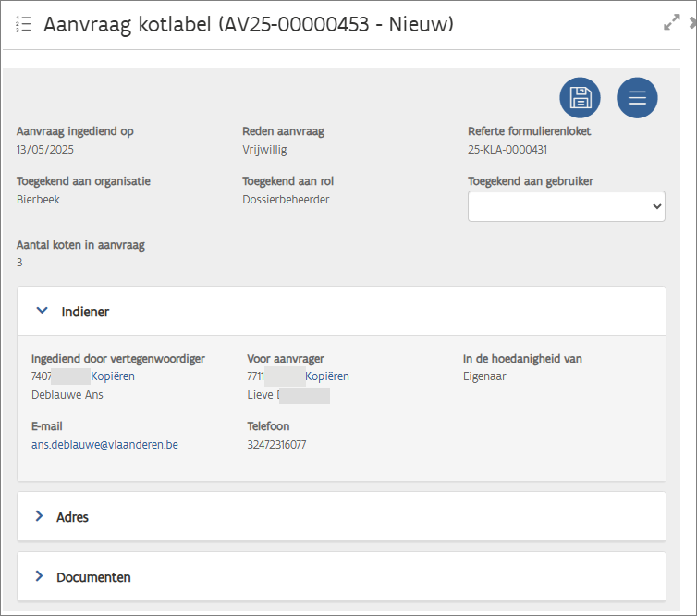The width and height of the screenshot is (697, 616).
Task: Click the phone number 32472316077
Action: pyautogui.click(x=276, y=445)
